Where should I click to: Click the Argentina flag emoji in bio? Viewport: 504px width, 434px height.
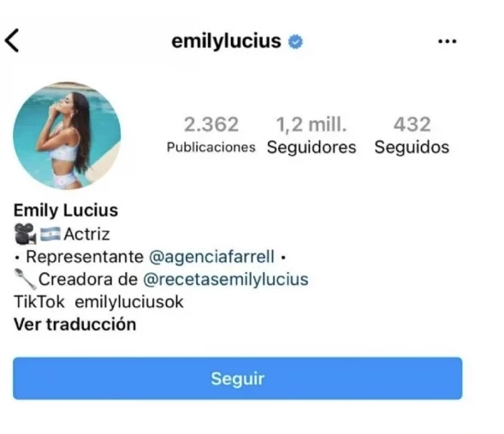tap(50, 234)
